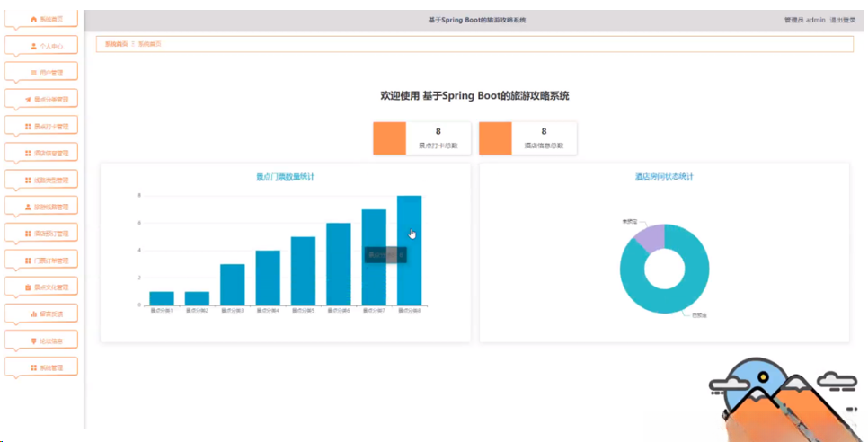Image resolution: width=868 pixels, height=442 pixels.
Task: Click the home icon beside 系统首页
Action: (x=33, y=19)
